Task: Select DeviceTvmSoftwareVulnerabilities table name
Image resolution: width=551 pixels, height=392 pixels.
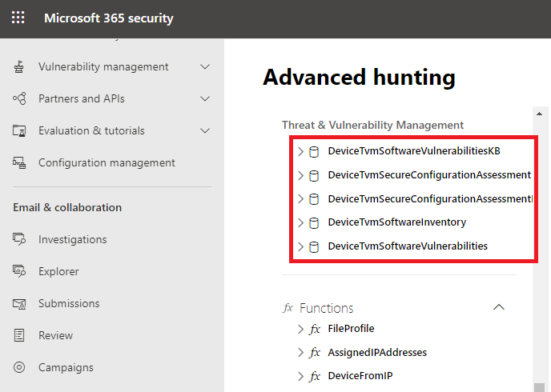Action: 408,246
